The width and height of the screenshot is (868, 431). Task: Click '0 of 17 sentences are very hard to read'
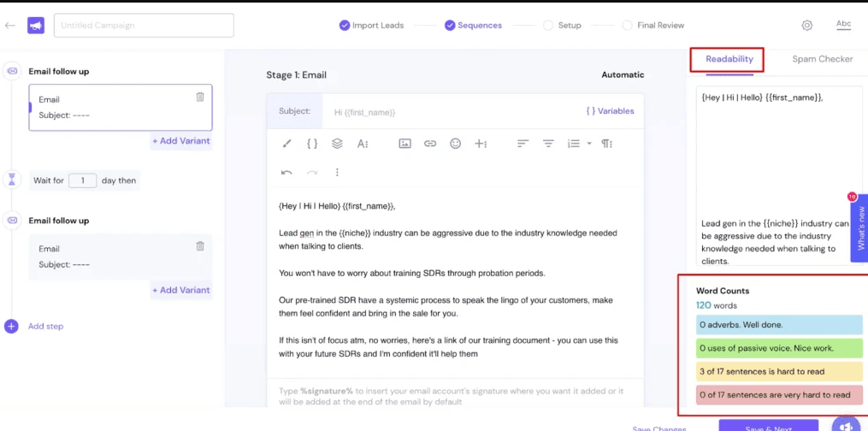[779, 395]
